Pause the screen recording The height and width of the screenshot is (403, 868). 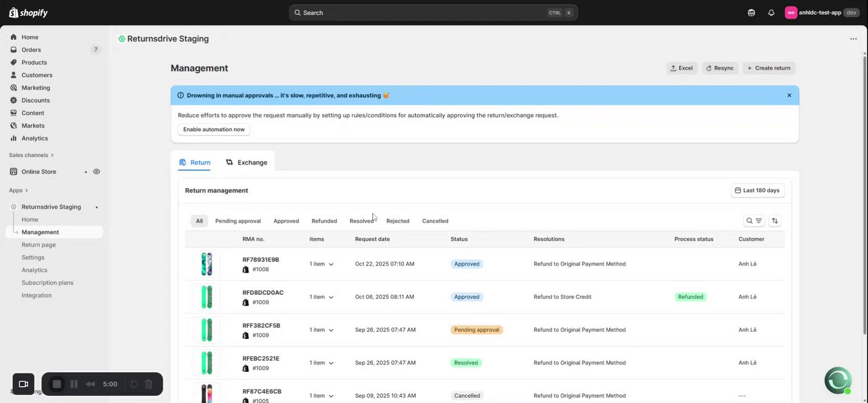pos(74,384)
